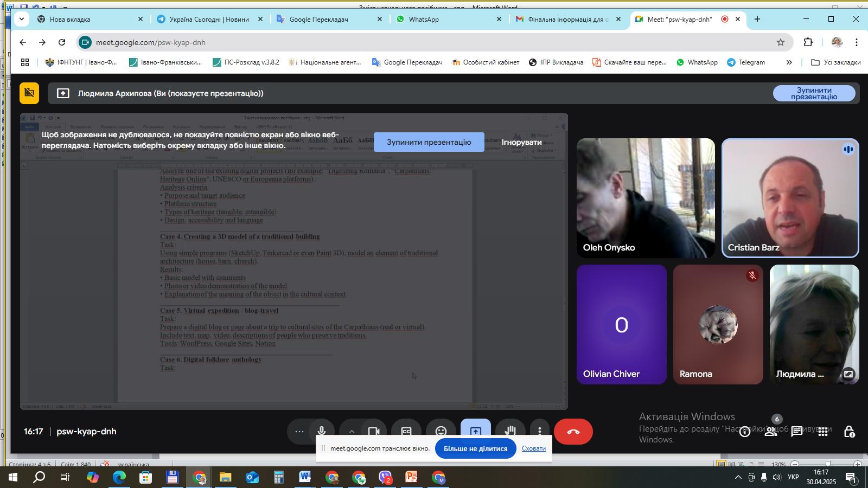The image size is (868, 488).
Task: Switch to WhatsApp browser tab
Action: [448, 19]
